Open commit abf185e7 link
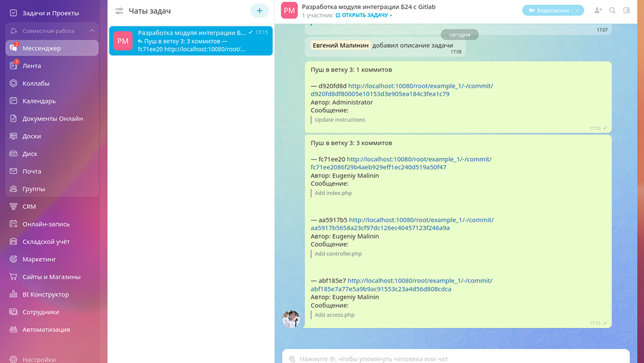Screen dimensions: 644x363 401,284
